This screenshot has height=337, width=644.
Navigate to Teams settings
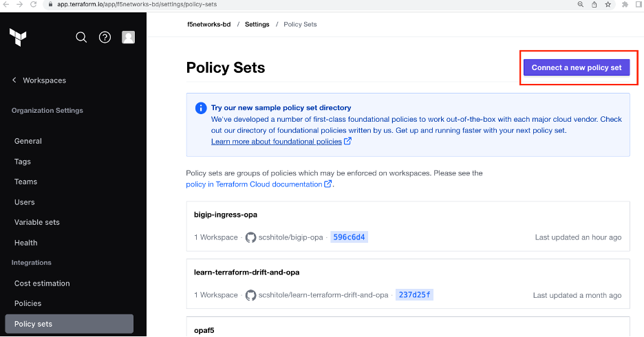coord(25,182)
